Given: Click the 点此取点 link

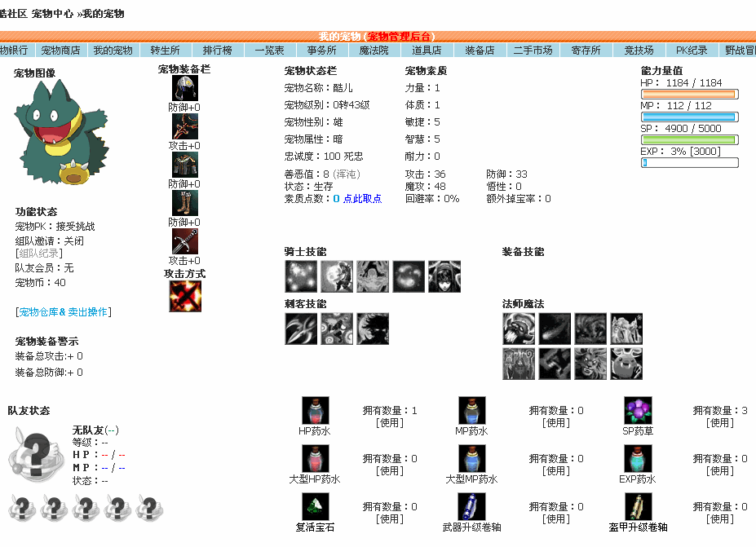Looking at the screenshot, I should [x=363, y=199].
